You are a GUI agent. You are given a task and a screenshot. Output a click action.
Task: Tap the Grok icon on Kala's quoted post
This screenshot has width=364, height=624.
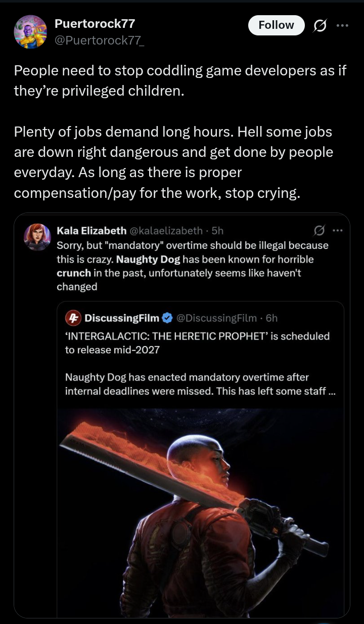pyautogui.click(x=319, y=231)
